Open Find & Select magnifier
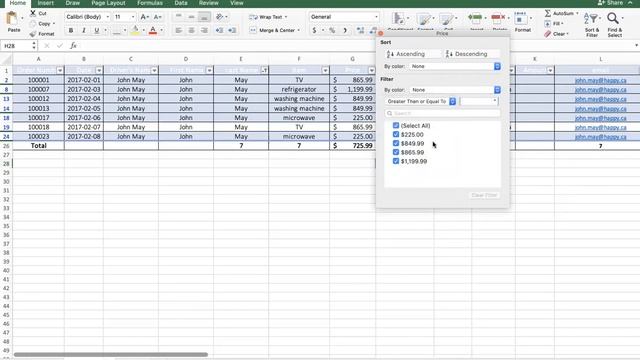This screenshot has width=640, height=360. (614, 24)
